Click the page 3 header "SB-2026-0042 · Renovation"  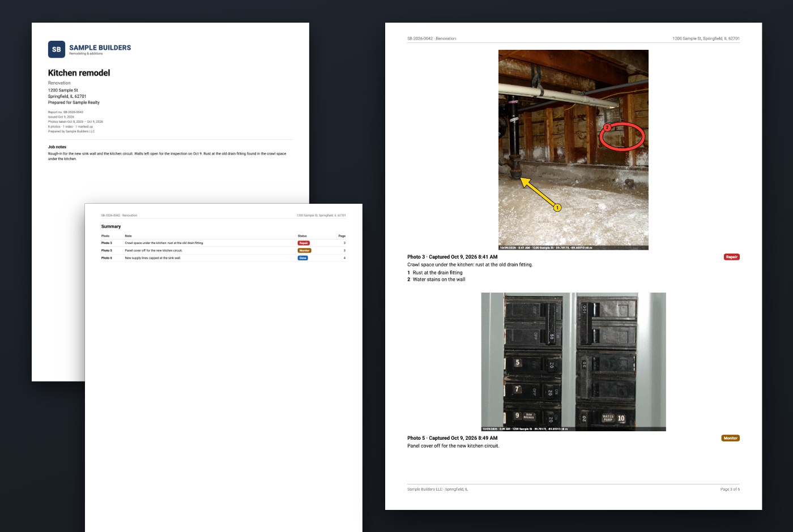point(432,38)
